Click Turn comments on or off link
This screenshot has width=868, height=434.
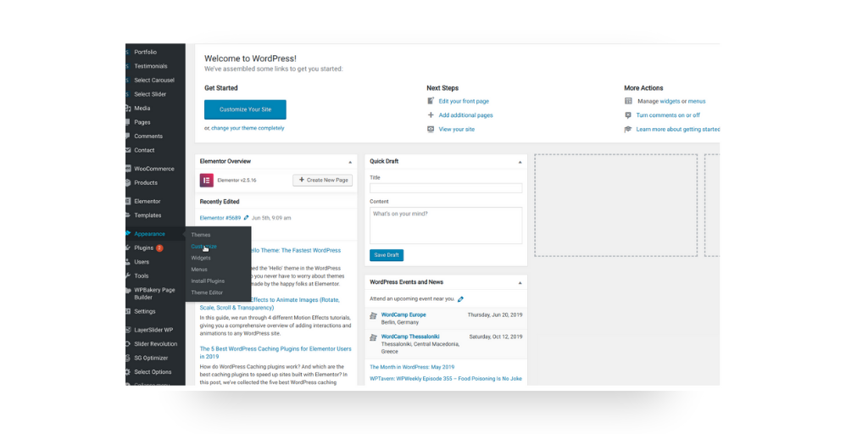pos(668,115)
